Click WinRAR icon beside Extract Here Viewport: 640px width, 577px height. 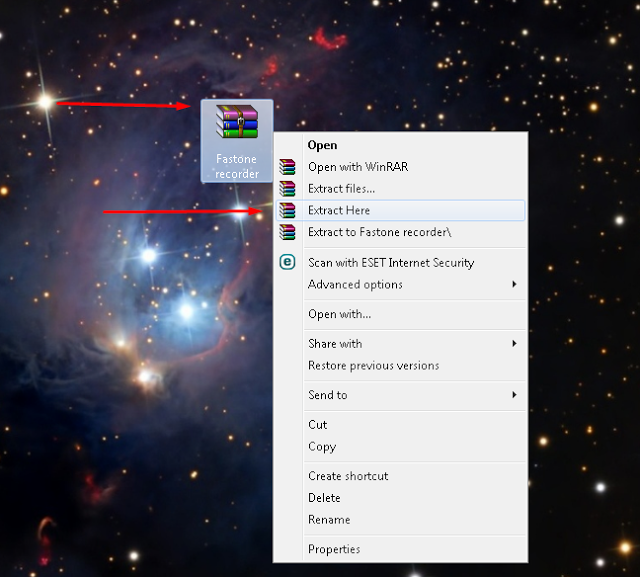(x=287, y=211)
